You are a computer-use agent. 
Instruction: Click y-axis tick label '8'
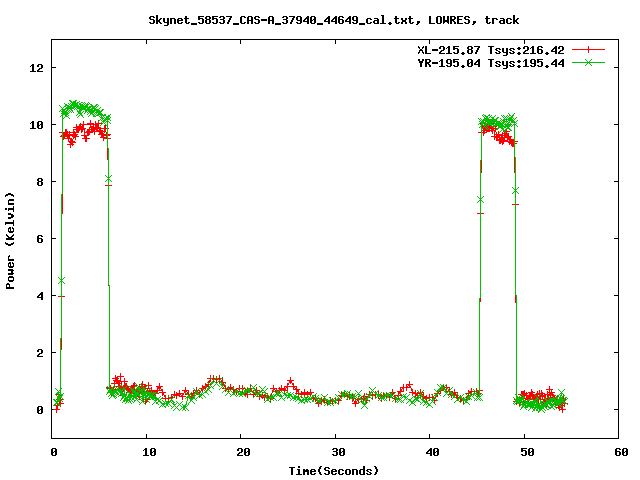[40, 182]
